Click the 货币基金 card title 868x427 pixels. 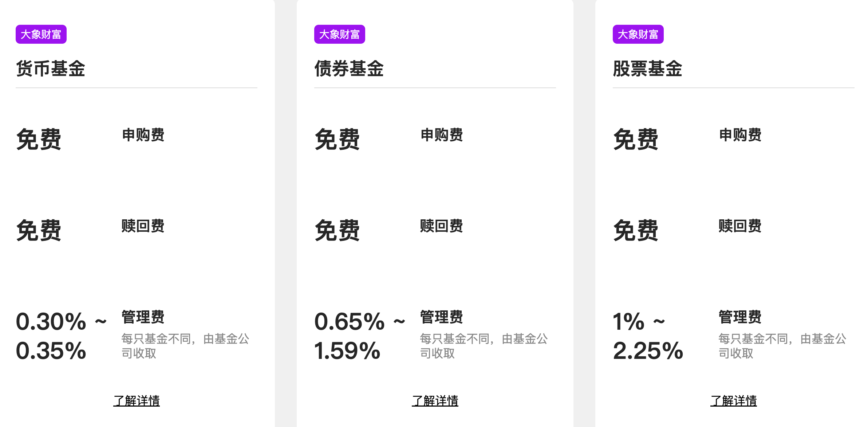(51, 68)
